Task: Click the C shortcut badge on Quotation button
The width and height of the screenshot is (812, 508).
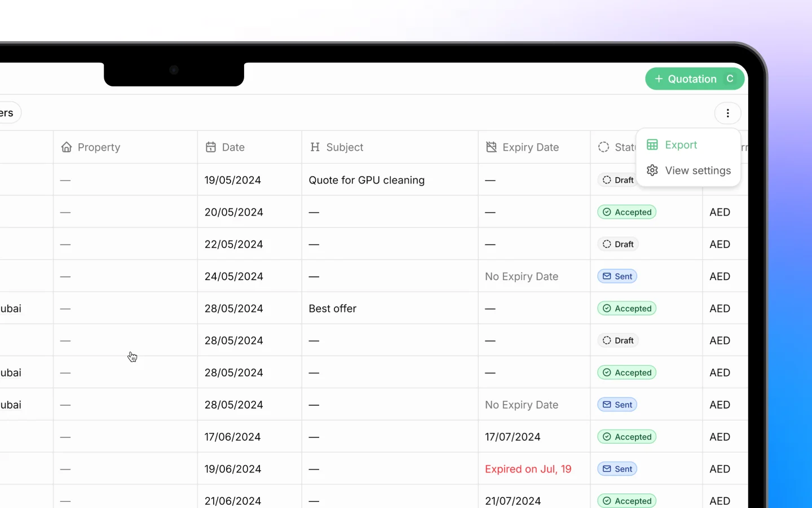Action: point(730,79)
